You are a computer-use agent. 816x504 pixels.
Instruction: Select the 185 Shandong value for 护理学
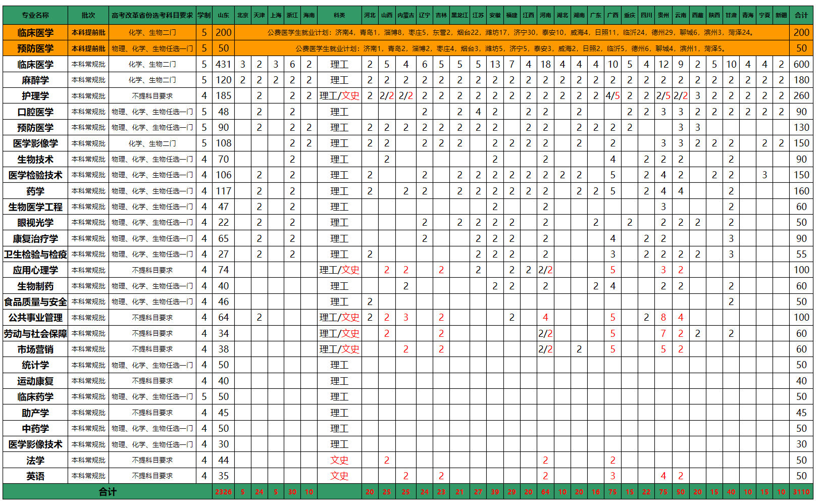tap(223, 95)
